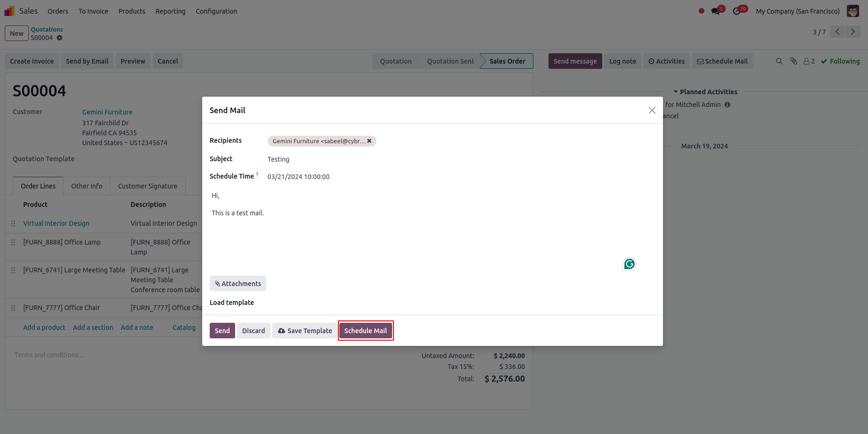Toggle the Following status

[x=840, y=61]
